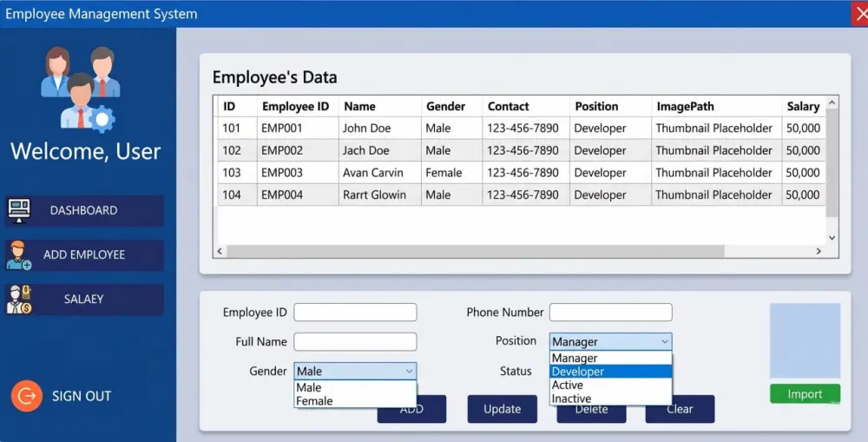Screen dimensions: 868x442
Task: Click the ID column header
Action: click(x=238, y=106)
